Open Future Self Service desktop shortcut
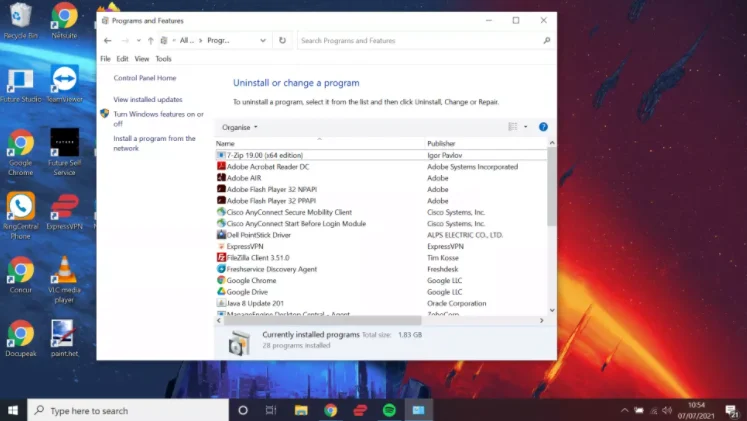This screenshot has width=747, height=421. [64, 152]
